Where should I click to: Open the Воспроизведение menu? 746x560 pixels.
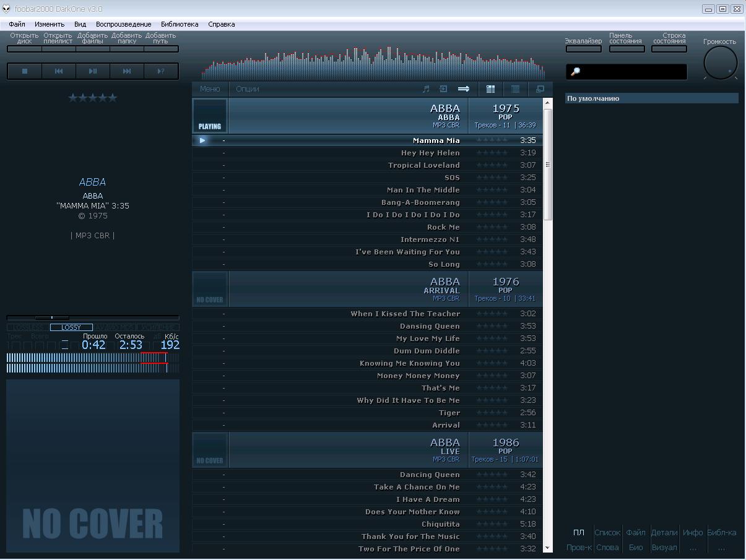[123, 24]
